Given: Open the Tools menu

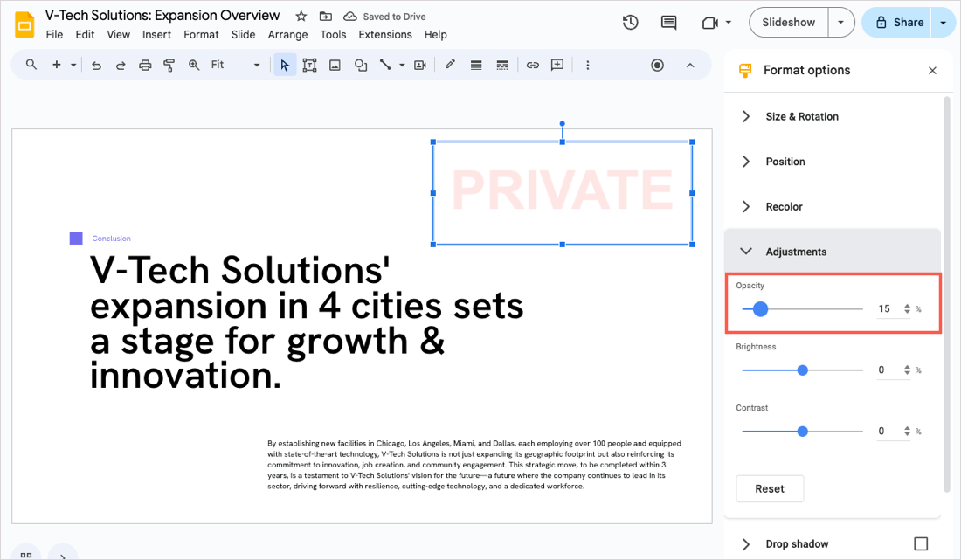Looking at the screenshot, I should [x=334, y=35].
